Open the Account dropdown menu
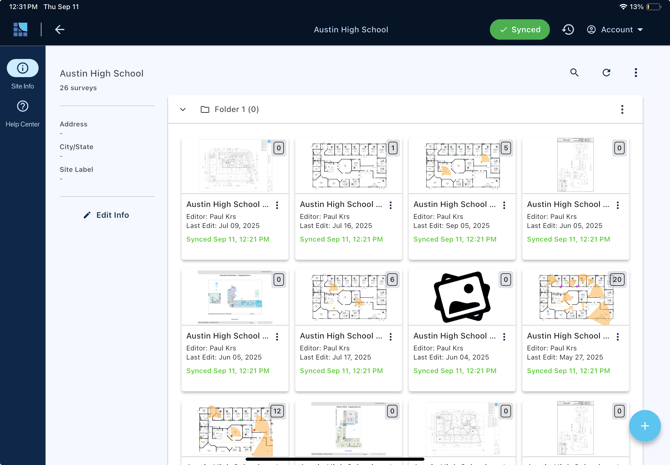Viewport: 670px width, 465px height. click(x=615, y=29)
